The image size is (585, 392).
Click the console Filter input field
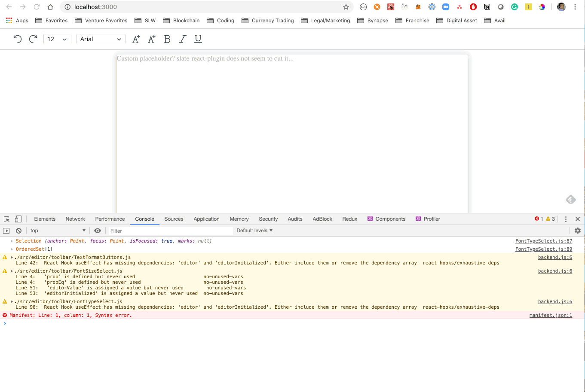click(x=170, y=231)
